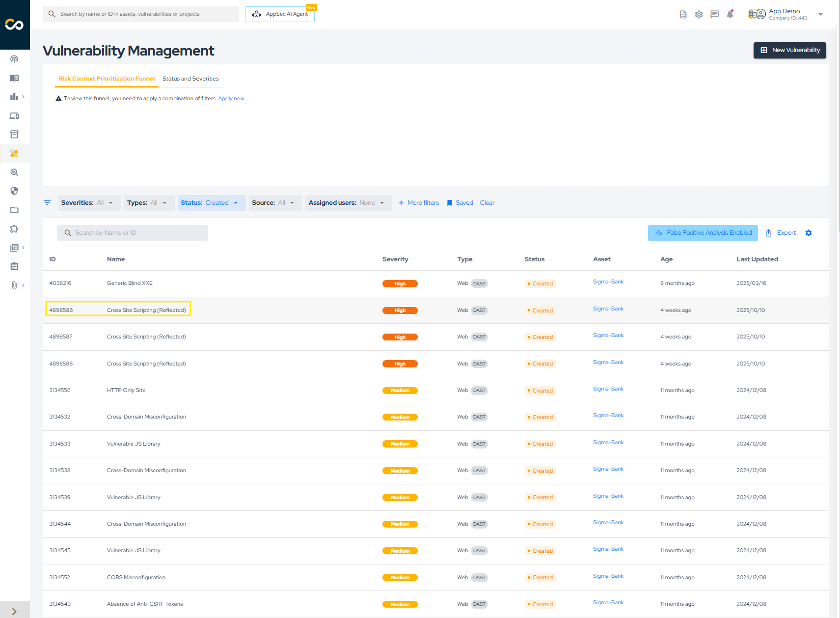Click the blue table settings gear icon
The height and width of the screenshot is (618, 840).
(808, 233)
